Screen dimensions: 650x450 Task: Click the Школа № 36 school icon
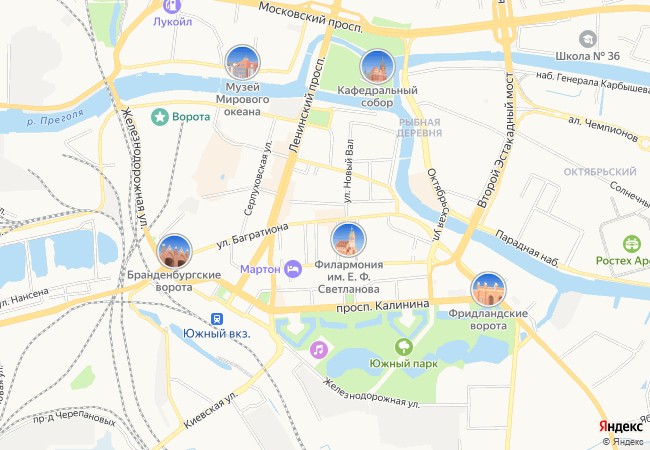click(x=587, y=39)
